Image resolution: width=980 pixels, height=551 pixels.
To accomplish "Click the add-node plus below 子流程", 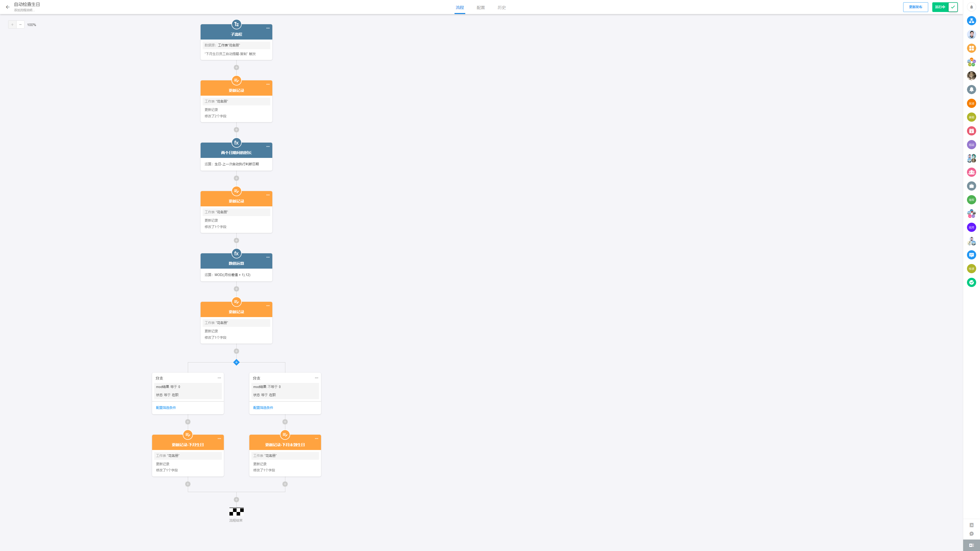I will click(236, 68).
